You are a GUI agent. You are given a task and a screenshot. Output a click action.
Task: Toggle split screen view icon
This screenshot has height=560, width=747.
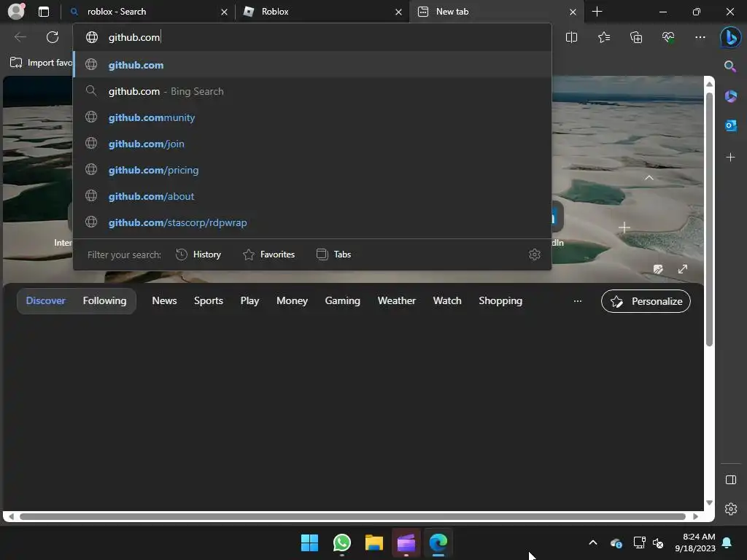[571, 37]
